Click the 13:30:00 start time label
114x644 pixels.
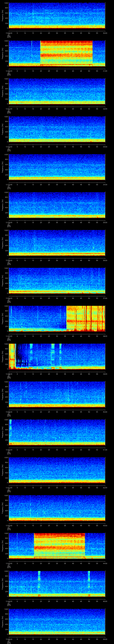[9, 71]
